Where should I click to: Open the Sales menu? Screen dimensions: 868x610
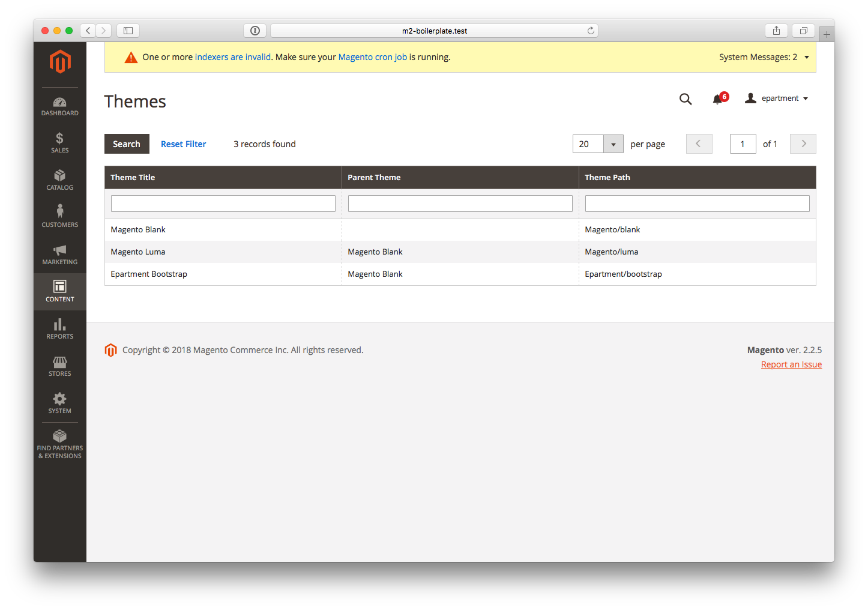click(x=60, y=143)
